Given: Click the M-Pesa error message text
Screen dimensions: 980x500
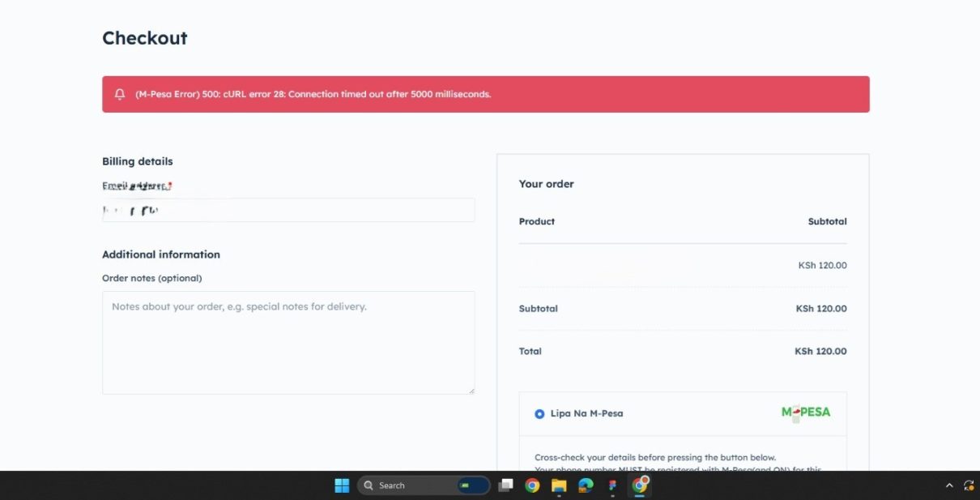Looking at the screenshot, I should [x=313, y=94].
